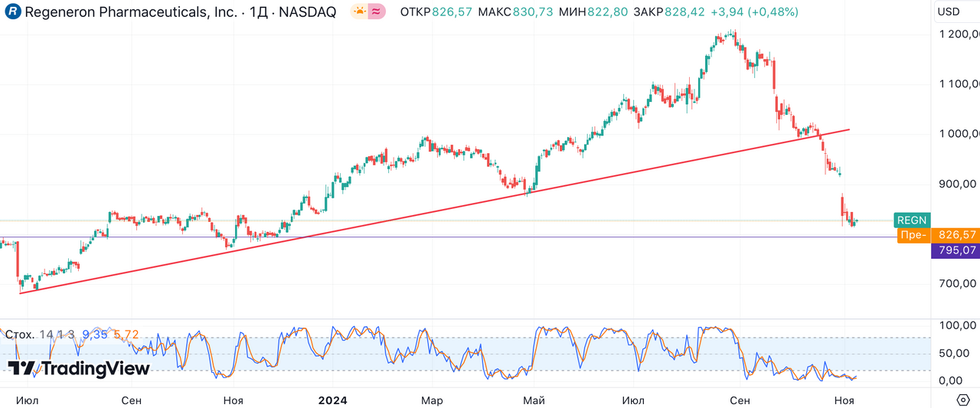
Task: Click the 2024 time axis label
Action: tap(332, 400)
